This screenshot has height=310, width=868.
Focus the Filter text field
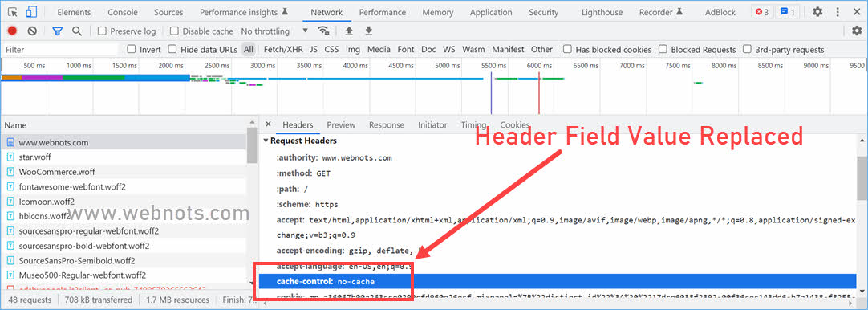61,49
